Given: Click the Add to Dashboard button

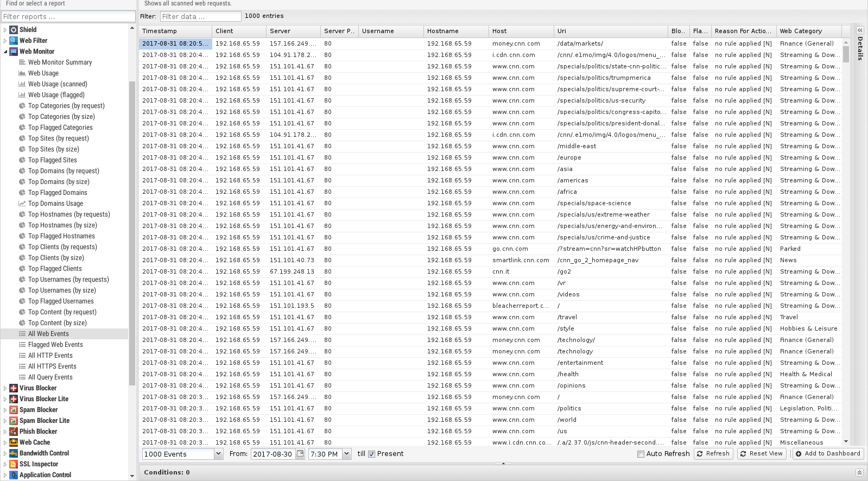Looking at the screenshot, I should (x=827, y=454).
